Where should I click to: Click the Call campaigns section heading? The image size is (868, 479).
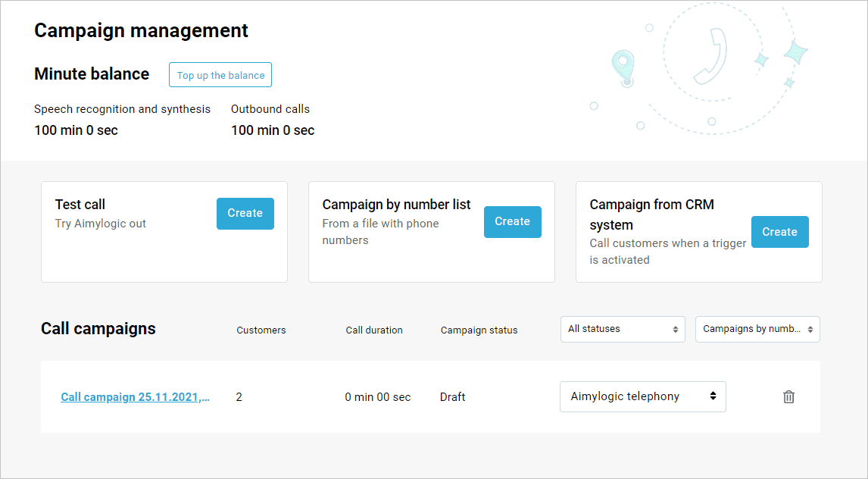(x=98, y=328)
